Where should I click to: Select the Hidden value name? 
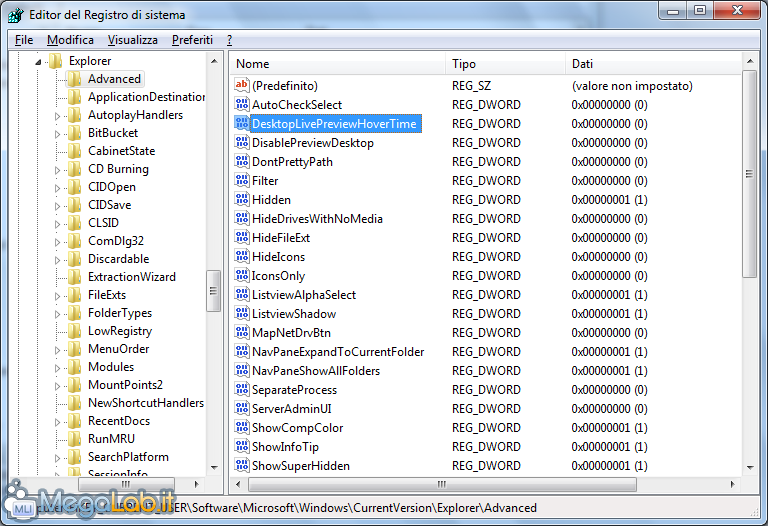pos(271,200)
